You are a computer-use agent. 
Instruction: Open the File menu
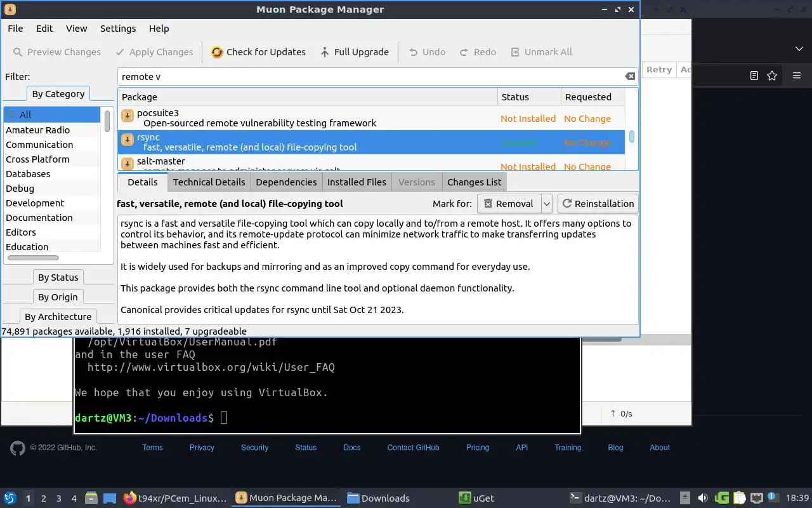pyautogui.click(x=15, y=29)
